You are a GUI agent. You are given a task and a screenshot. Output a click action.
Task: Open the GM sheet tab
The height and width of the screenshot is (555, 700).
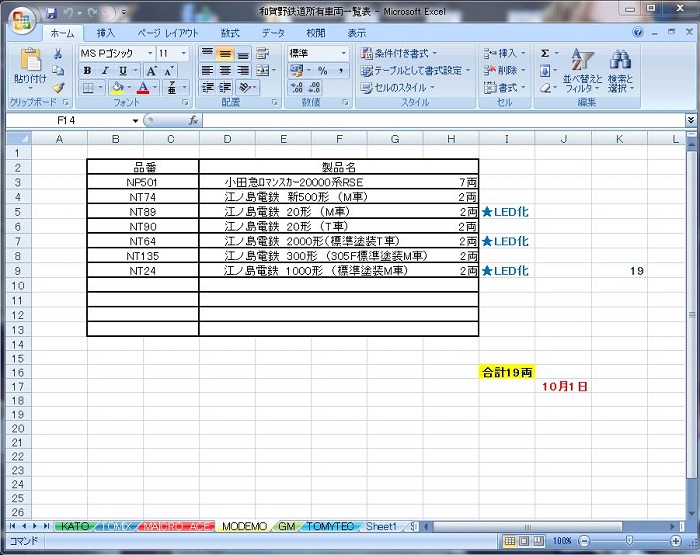point(287,526)
